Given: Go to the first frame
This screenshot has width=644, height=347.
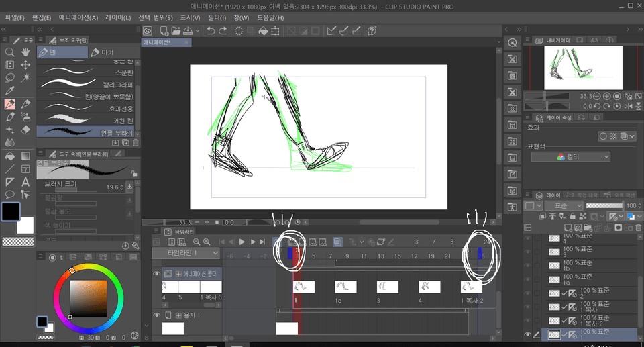Looking at the screenshot, I should pos(222,242).
